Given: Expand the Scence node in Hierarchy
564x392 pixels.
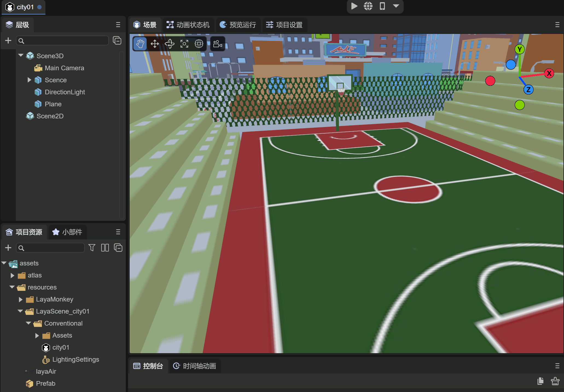Looking at the screenshot, I should coord(30,80).
